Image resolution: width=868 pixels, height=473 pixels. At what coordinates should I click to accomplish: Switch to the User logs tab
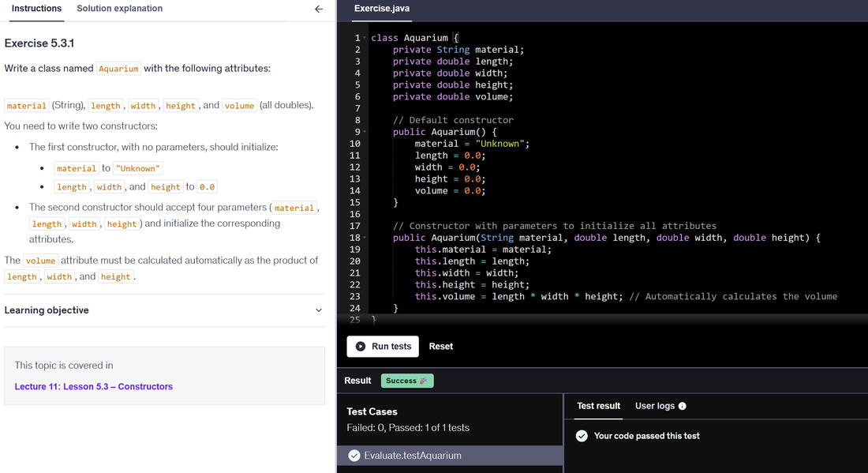click(x=655, y=406)
